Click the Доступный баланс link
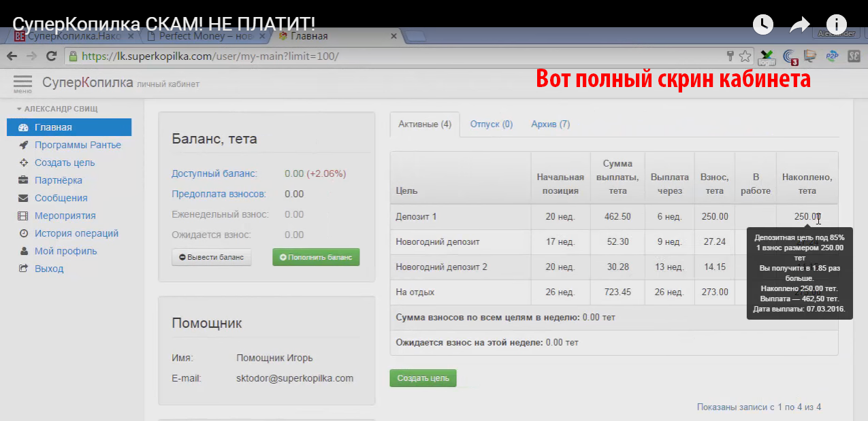The image size is (868, 421). click(214, 173)
